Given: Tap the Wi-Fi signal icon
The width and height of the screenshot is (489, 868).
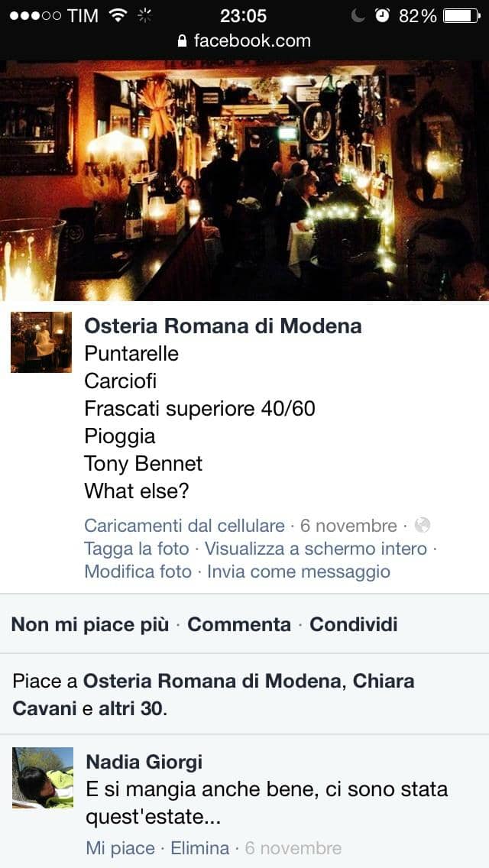Looking at the screenshot, I should 118,15.
